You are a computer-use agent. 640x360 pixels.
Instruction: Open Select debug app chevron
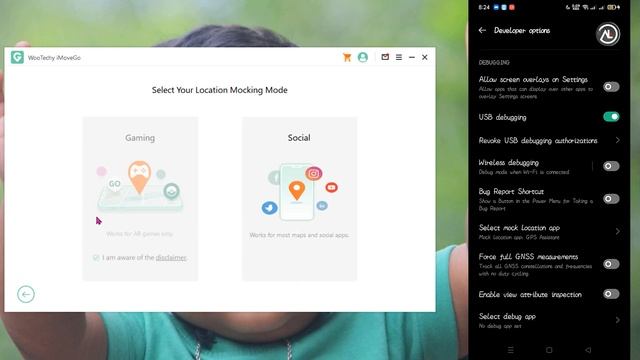point(618,320)
